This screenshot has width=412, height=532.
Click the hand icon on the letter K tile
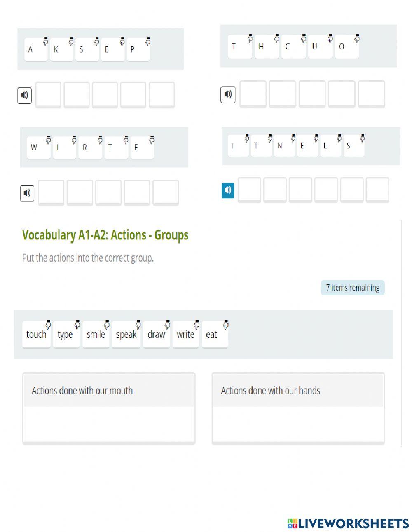71,41
